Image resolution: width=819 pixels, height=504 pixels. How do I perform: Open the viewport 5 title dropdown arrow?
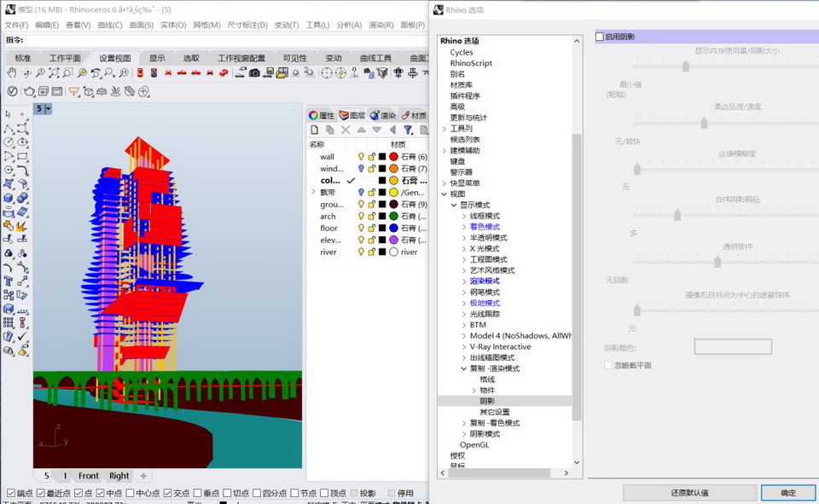[x=49, y=109]
